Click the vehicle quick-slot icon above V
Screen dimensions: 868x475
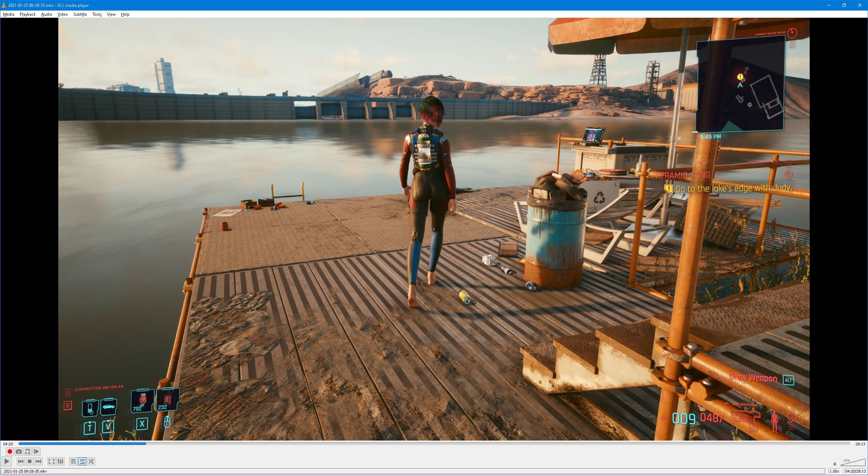[109, 407]
